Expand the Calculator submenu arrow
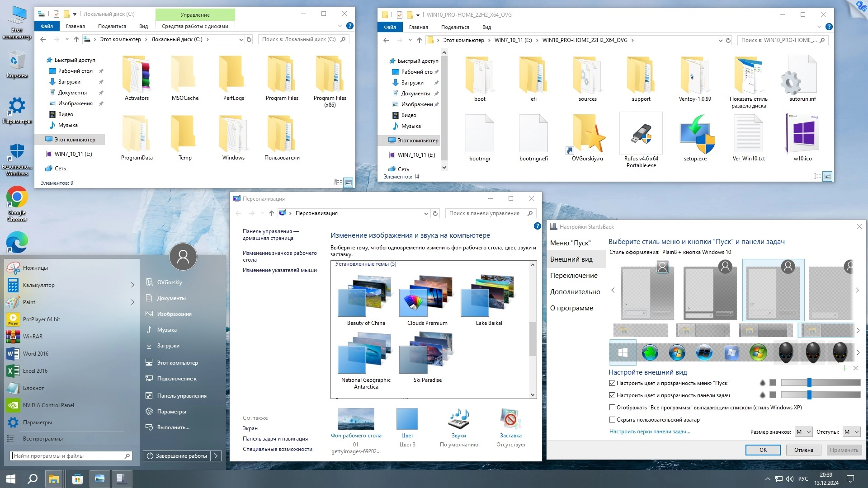Image resolution: width=868 pixels, height=488 pixels. (x=132, y=285)
